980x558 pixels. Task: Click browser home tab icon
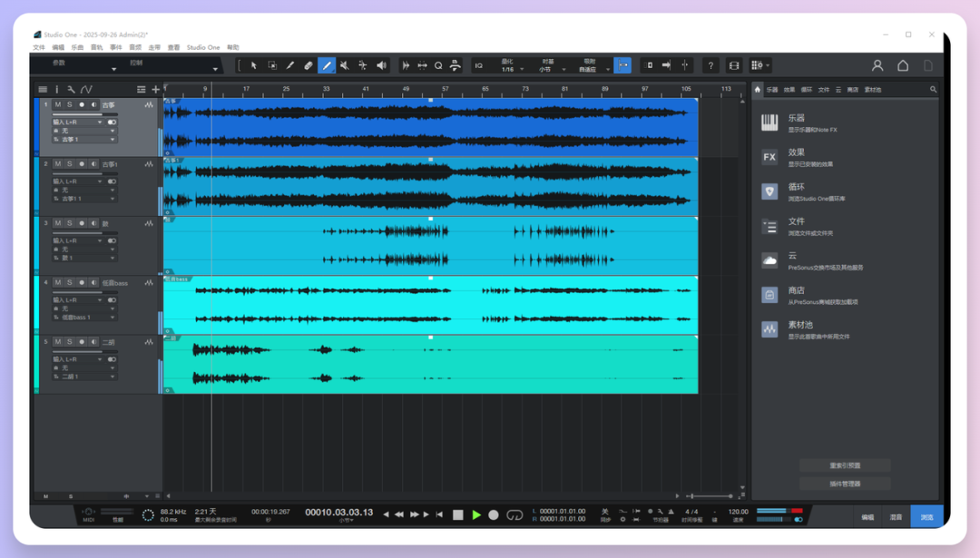(x=758, y=89)
